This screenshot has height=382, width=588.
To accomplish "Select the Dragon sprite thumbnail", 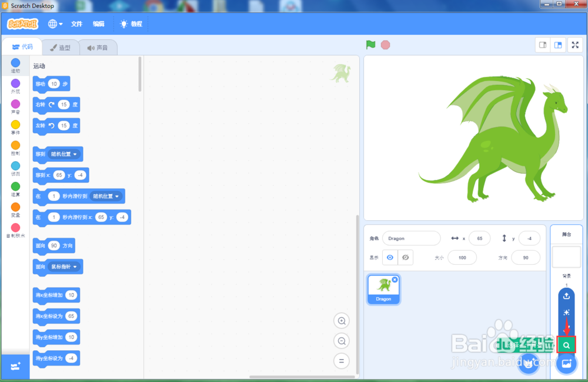I will point(383,289).
